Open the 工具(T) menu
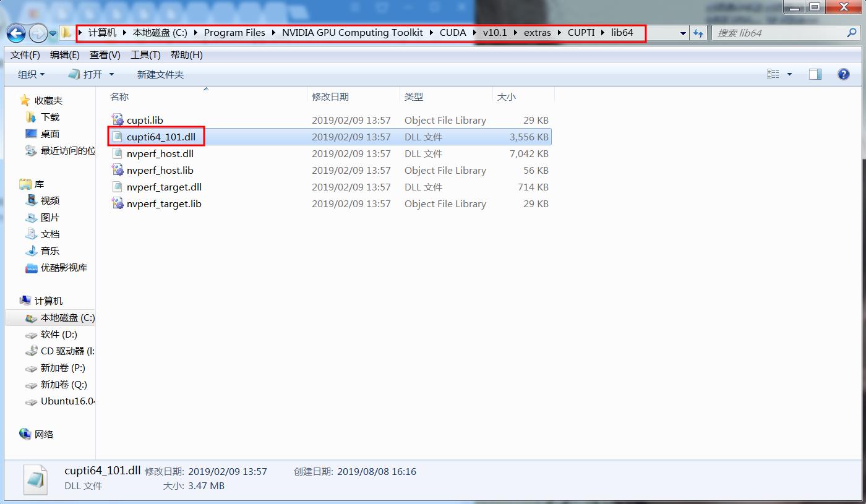866x504 pixels. tap(145, 55)
